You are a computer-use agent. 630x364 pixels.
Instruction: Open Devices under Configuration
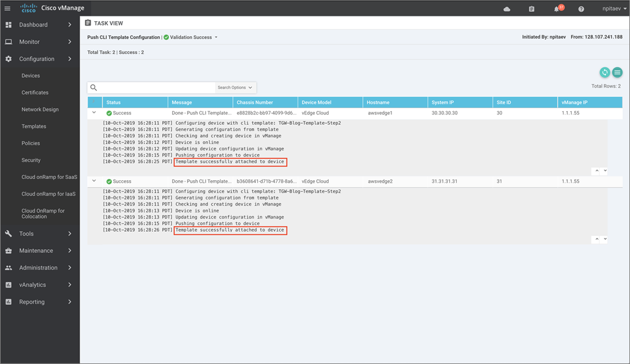coord(30,76)
